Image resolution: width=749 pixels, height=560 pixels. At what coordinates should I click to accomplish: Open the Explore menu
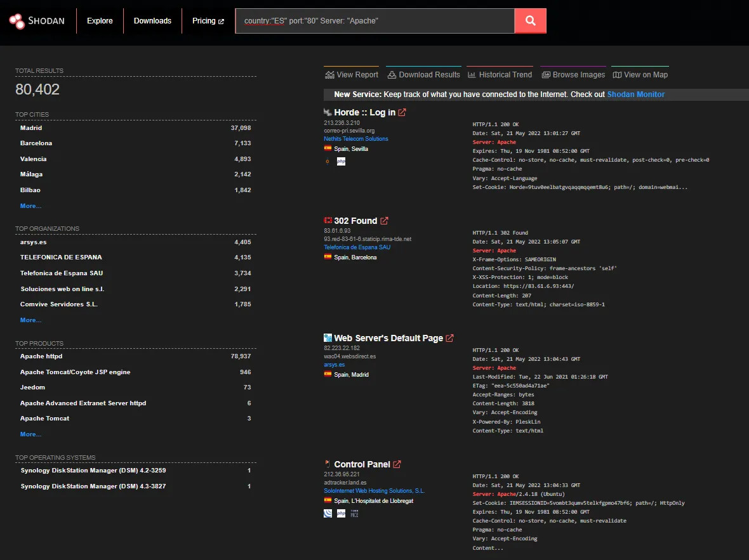pos(100,20)
